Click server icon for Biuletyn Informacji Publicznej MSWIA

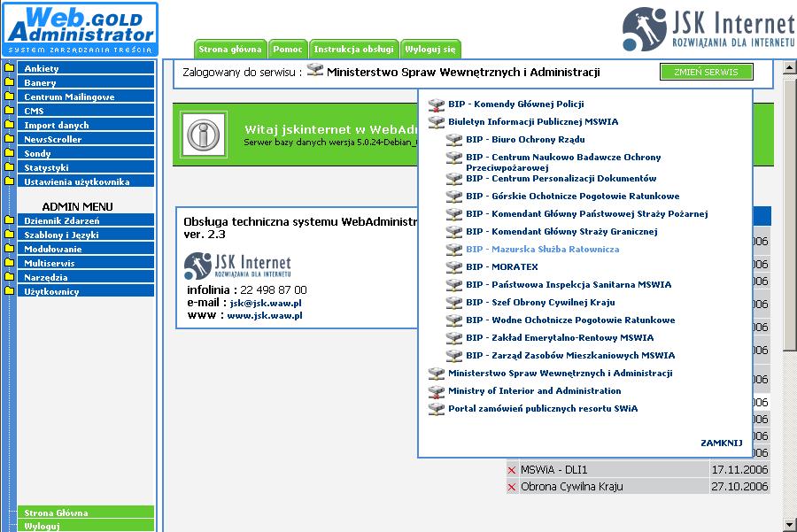point(436,122)
